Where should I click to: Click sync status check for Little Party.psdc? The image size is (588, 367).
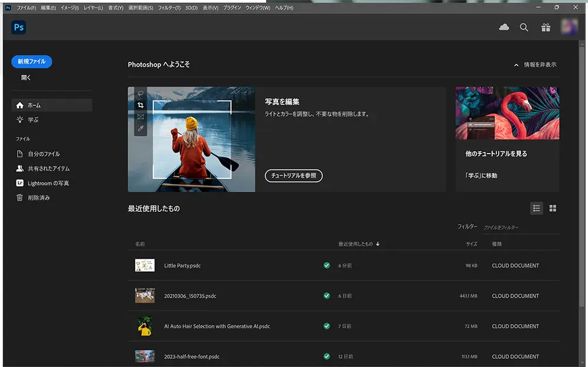coord(326,265)
